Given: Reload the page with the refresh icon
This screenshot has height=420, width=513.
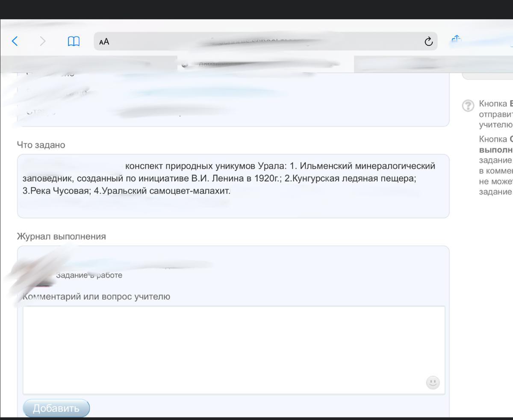Looking at the screenshot, I should (428, 41).
